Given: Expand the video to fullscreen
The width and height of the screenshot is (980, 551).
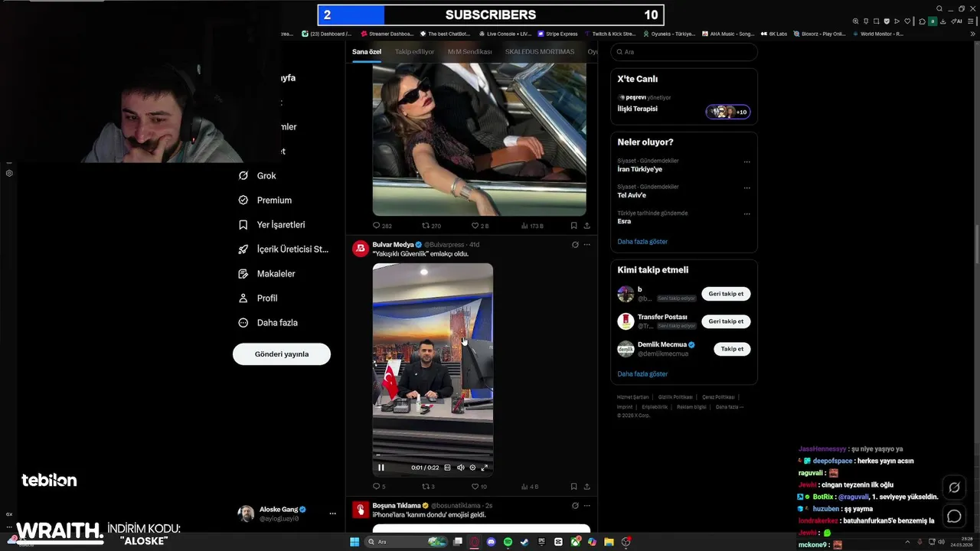Looking at the screenshot, I should (484, 468).
